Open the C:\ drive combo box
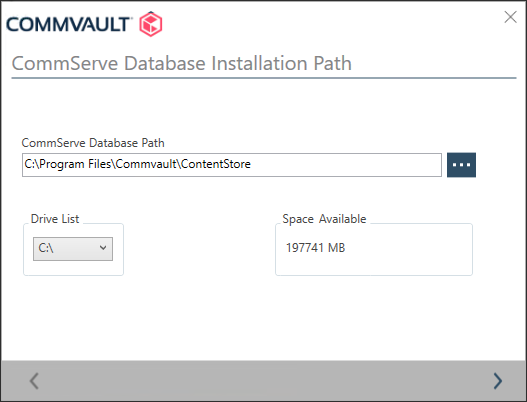The height and width of the screenshot is (402, 527). click(x=73, y=249)
